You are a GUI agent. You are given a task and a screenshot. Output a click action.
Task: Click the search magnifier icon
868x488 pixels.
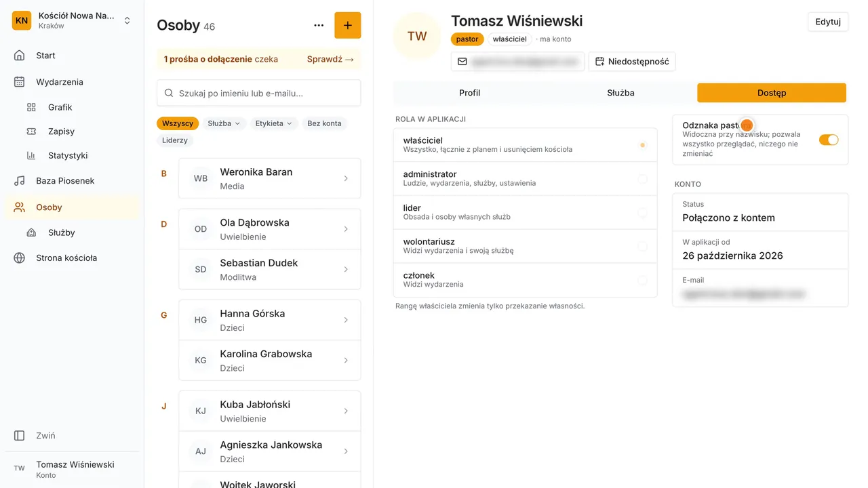tap(169, 93)
